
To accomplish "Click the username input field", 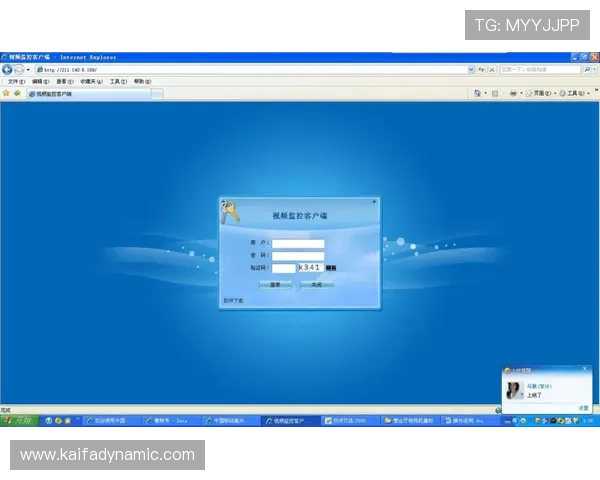I will point(298,243).
